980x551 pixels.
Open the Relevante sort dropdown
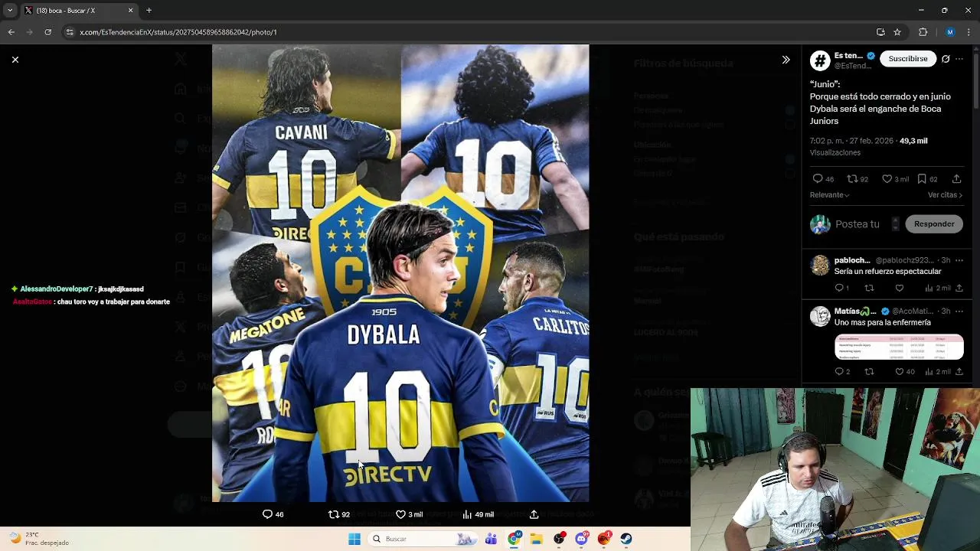[x=829, y=195]
